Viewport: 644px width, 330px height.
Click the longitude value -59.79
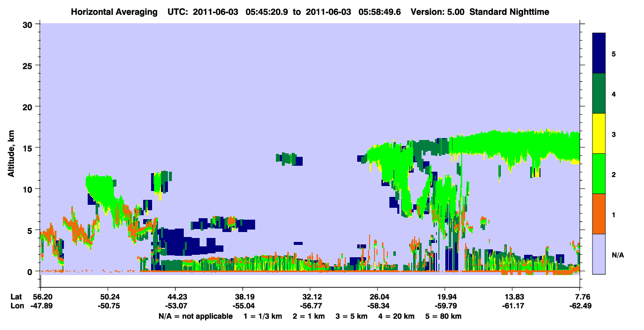[445, 306]
